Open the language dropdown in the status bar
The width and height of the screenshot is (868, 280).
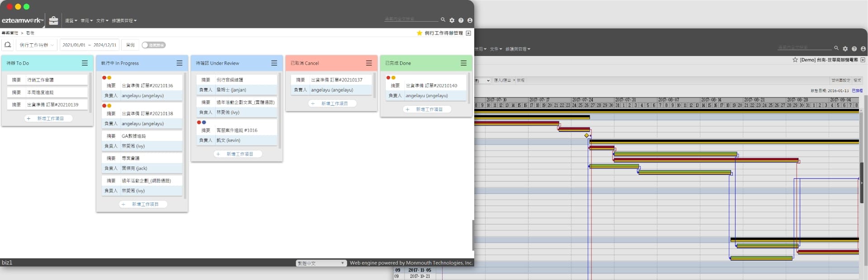click(321, 263)
